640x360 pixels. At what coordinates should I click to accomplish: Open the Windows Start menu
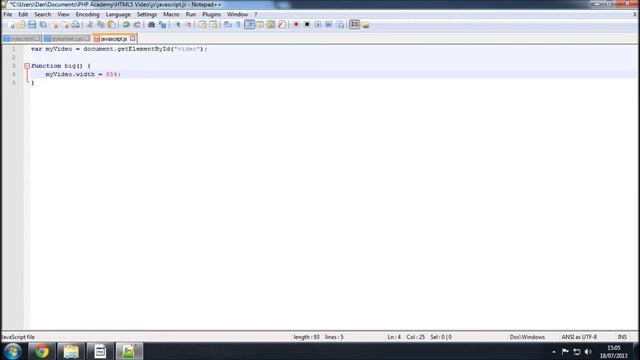[x=13, y=351]
